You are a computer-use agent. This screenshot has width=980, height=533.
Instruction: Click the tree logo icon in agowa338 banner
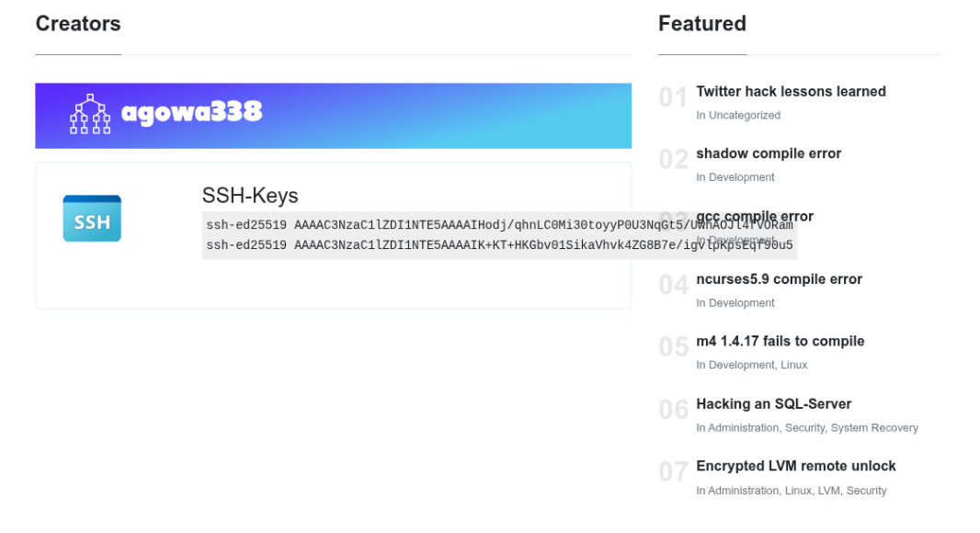coord(90,114)
